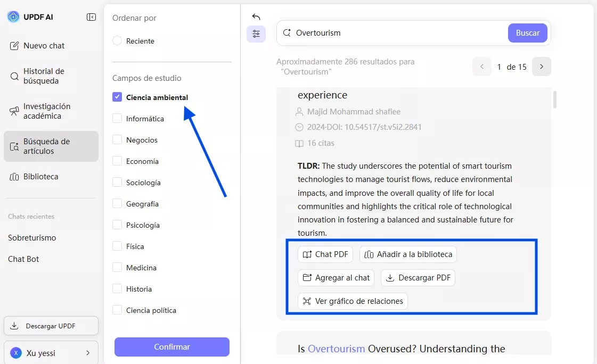597x364 pixels.
Task: Enable the Informática checkbox
Action: [117, 119]
